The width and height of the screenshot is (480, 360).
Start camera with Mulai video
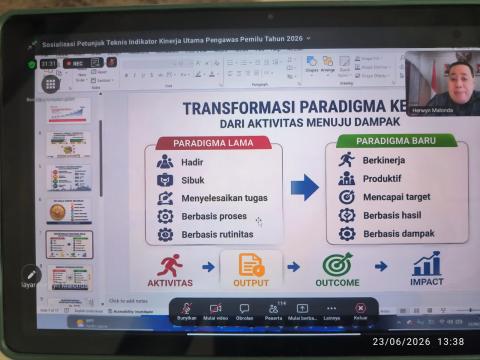[x=216, y=311]
